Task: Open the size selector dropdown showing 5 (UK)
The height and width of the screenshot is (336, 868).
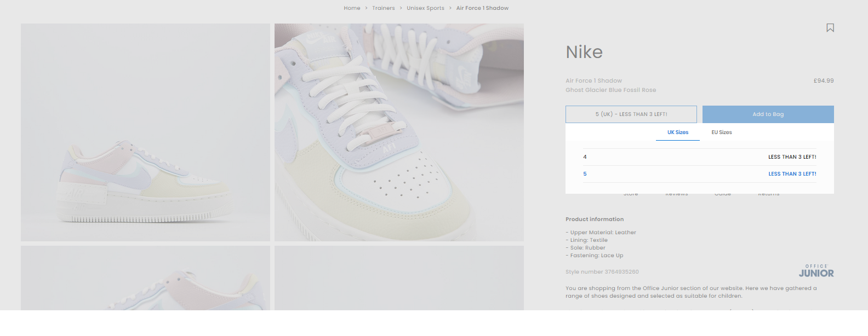Action: 631,114
